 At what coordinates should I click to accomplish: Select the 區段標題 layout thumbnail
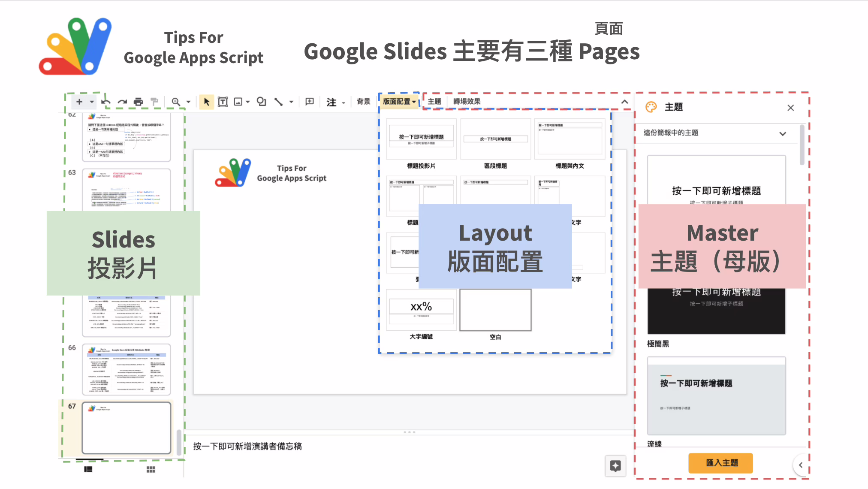point(495,139)
